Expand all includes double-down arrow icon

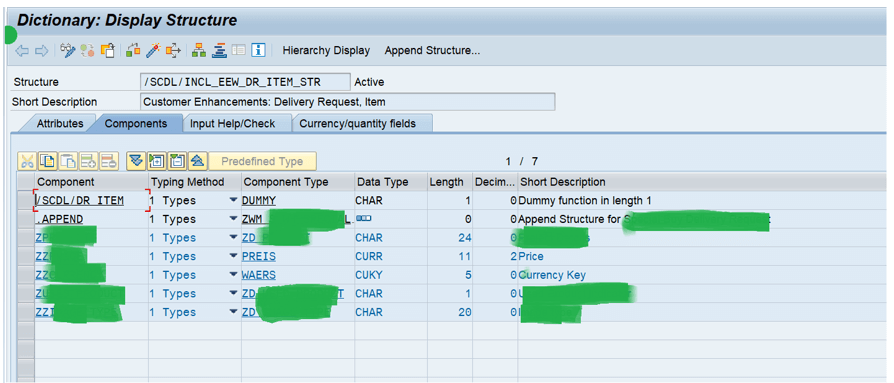pos(136,161)
